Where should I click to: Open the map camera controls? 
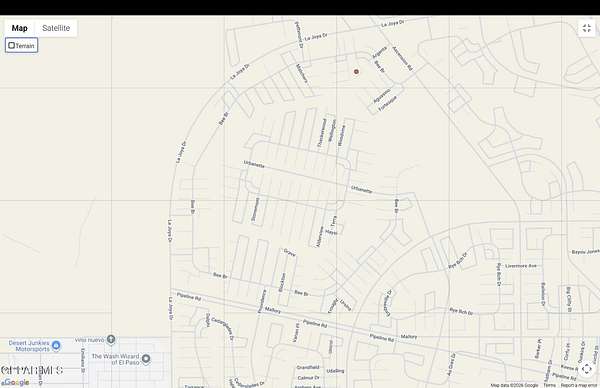point(587,369)
